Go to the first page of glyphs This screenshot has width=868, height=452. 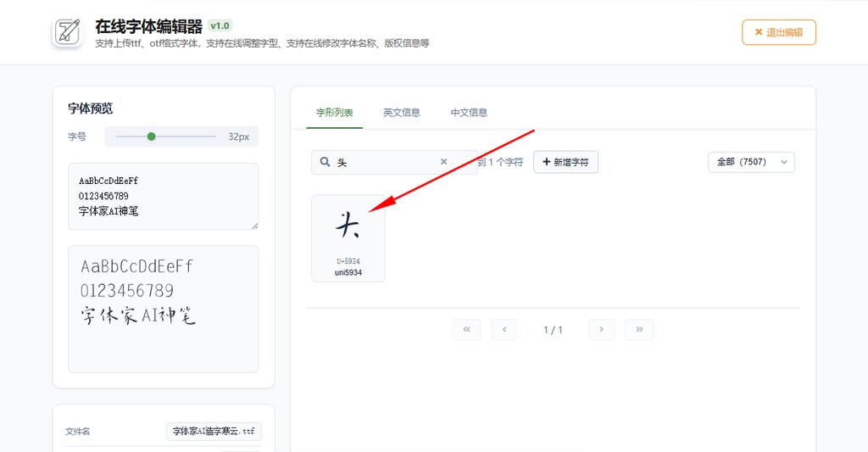(x=467, y=330)
